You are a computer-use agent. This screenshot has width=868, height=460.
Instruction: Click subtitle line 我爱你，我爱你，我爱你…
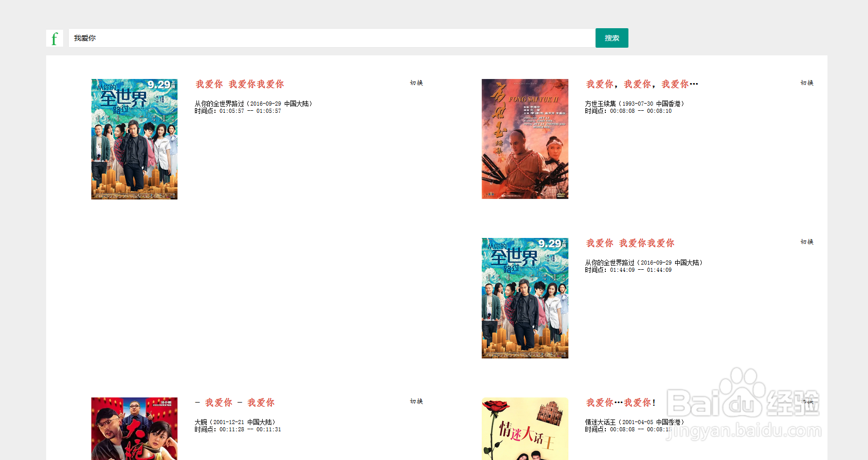point(642,84)
